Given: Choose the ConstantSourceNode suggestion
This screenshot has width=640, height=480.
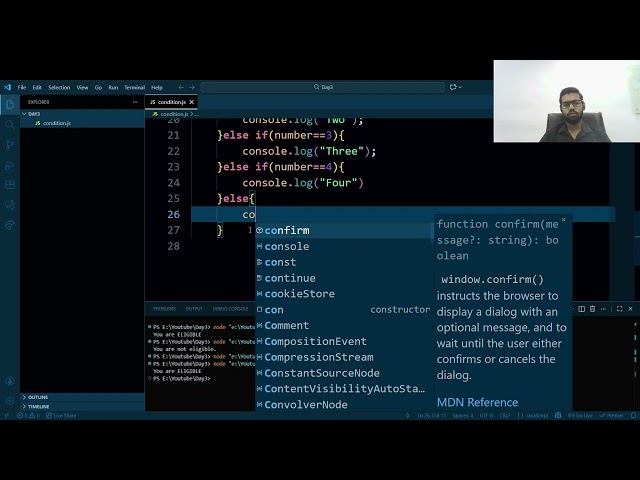Looking at the screenshot, I should tap(343, 373).
